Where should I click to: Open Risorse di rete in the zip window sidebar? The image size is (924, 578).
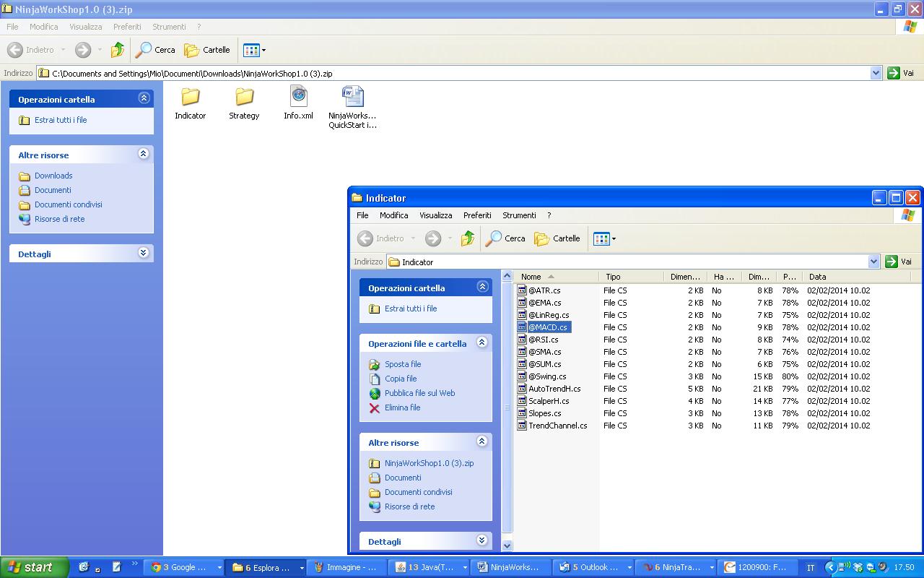click(59, 219)
